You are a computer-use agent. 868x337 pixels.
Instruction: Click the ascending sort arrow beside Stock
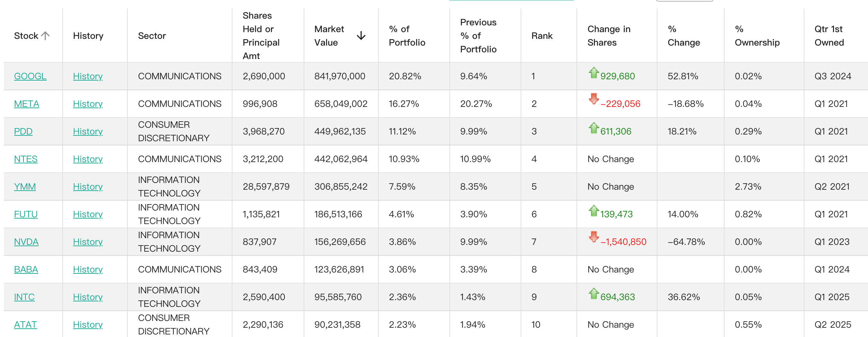(x=46, y=35)
